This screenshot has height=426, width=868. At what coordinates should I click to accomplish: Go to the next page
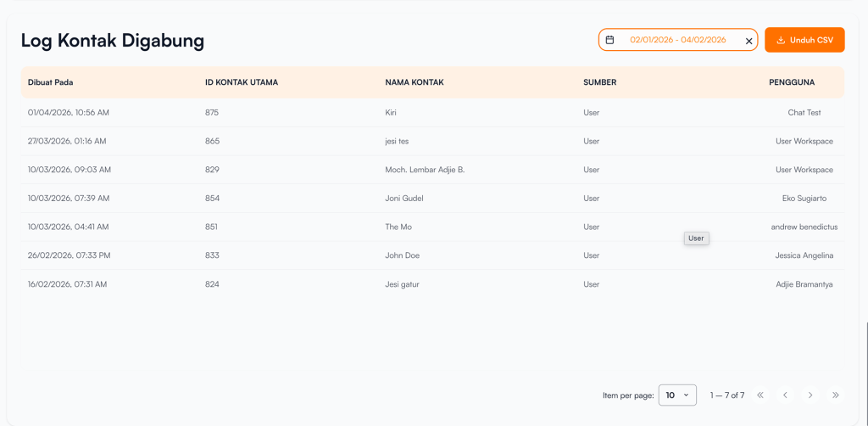click(x=810, y=395)
